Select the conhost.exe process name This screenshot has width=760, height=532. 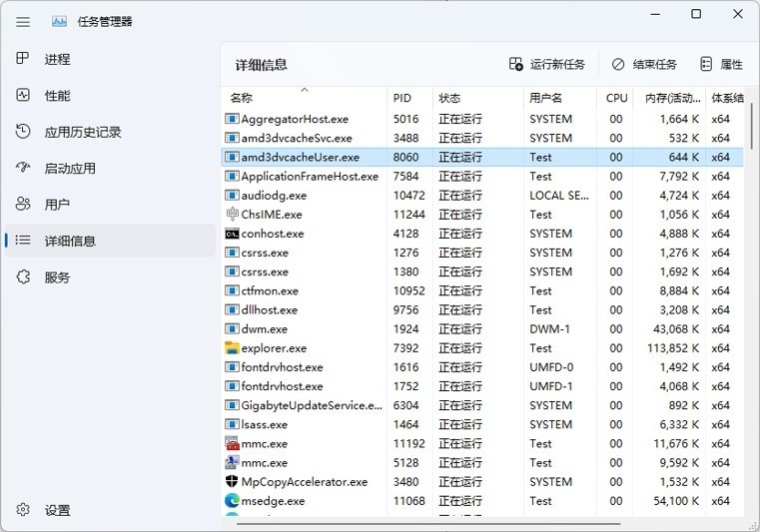(x=273, y=234)
